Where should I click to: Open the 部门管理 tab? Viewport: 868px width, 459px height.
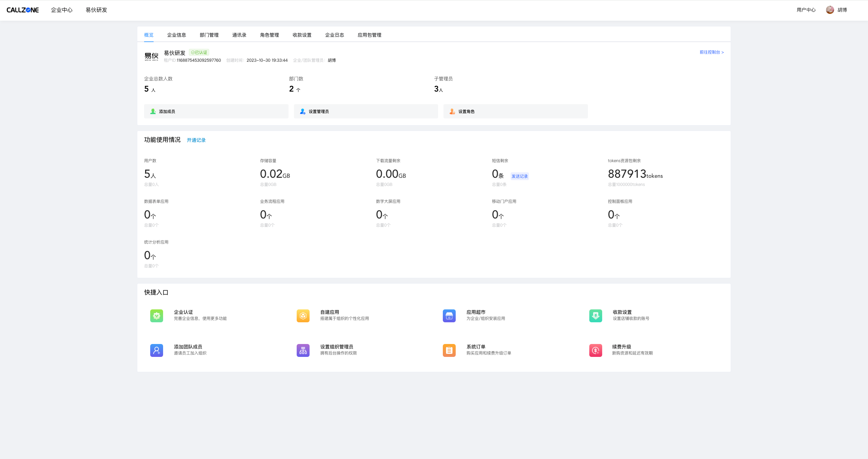[x=209, y=35]
